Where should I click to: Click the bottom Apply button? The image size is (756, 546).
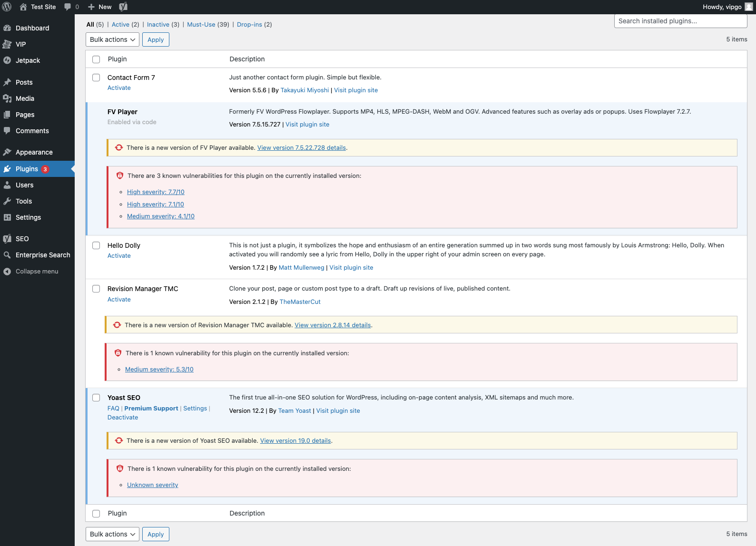156,534
